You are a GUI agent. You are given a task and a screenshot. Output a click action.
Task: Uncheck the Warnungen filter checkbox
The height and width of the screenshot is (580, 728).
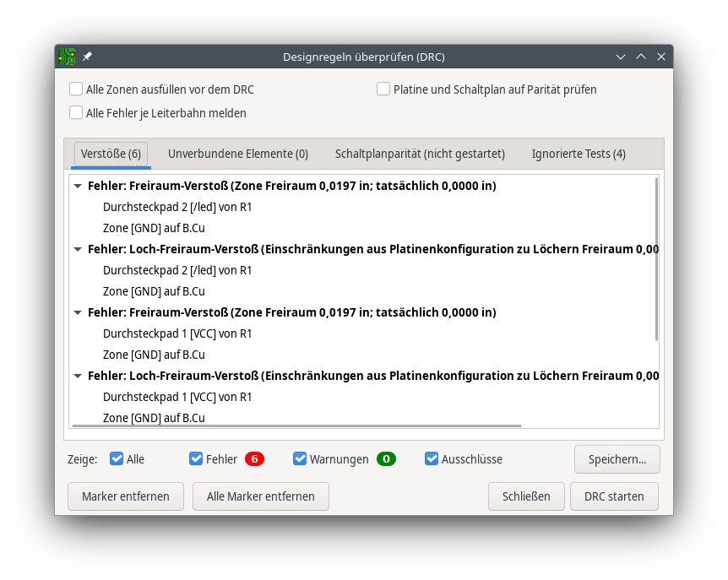click(x=300, y=459)
